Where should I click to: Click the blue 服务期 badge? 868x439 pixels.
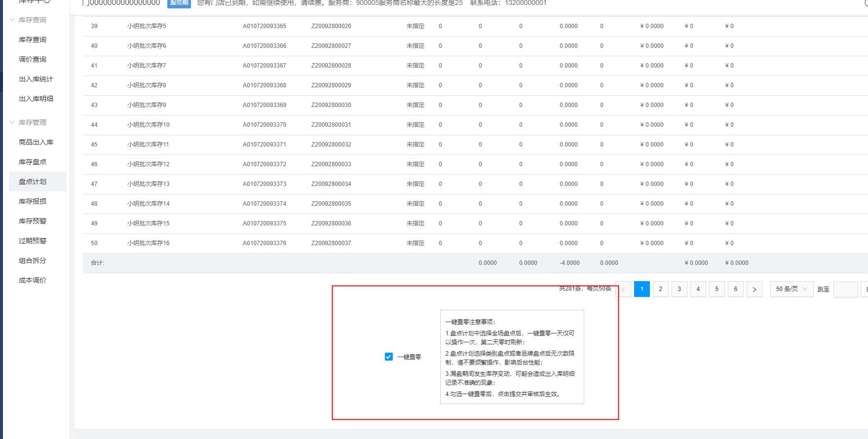pos(179,3)
